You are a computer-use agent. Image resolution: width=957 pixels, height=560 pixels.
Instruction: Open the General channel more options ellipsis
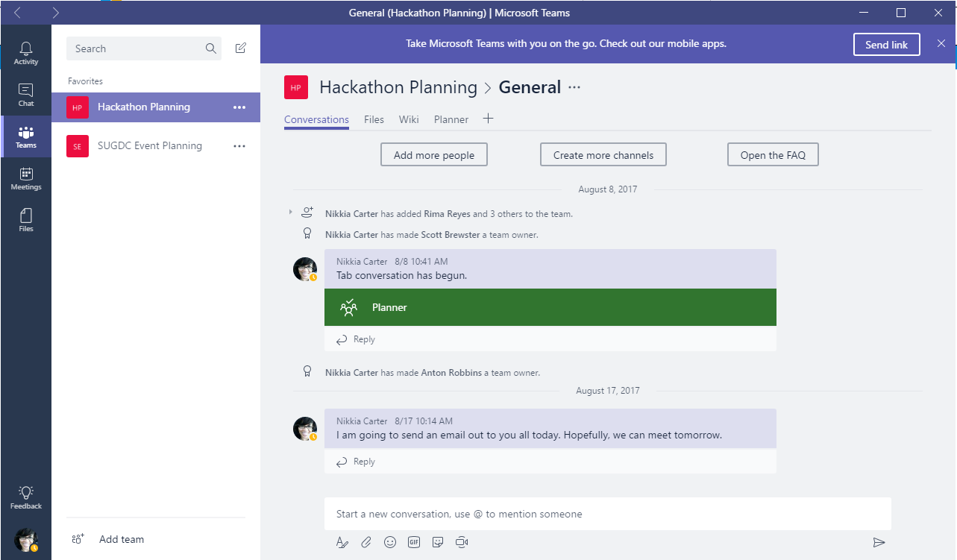pyautogui.click(x=574, y=87)
